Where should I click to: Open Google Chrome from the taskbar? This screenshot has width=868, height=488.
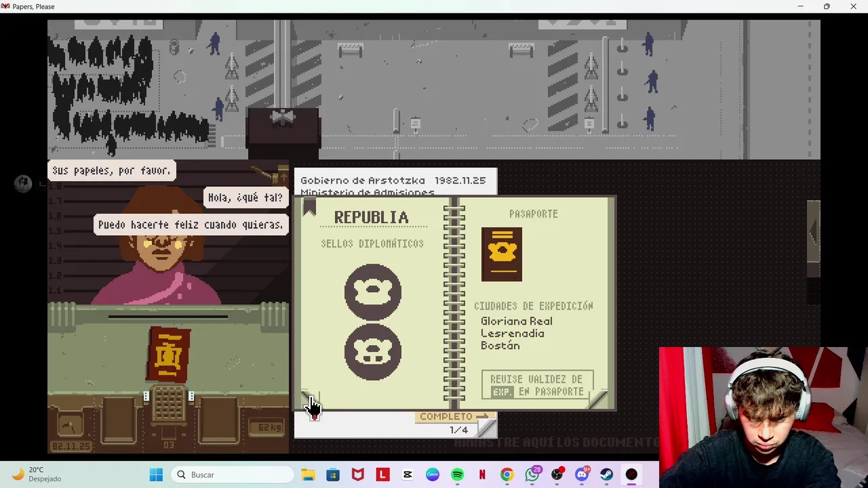click(x=507, y=474)
